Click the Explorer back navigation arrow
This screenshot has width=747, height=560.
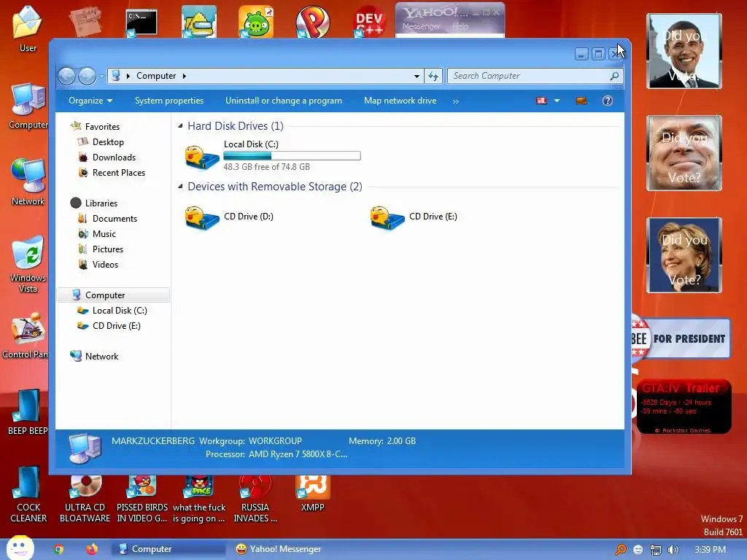(66, 76)
